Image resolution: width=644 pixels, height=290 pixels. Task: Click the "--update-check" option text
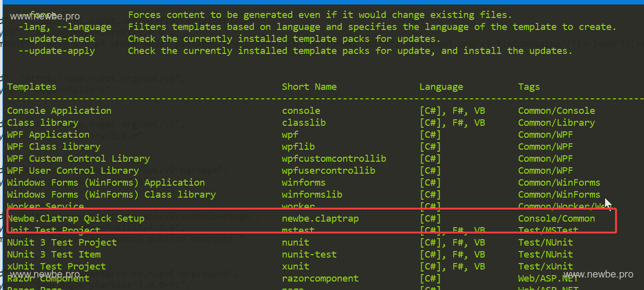pos(56,39)
